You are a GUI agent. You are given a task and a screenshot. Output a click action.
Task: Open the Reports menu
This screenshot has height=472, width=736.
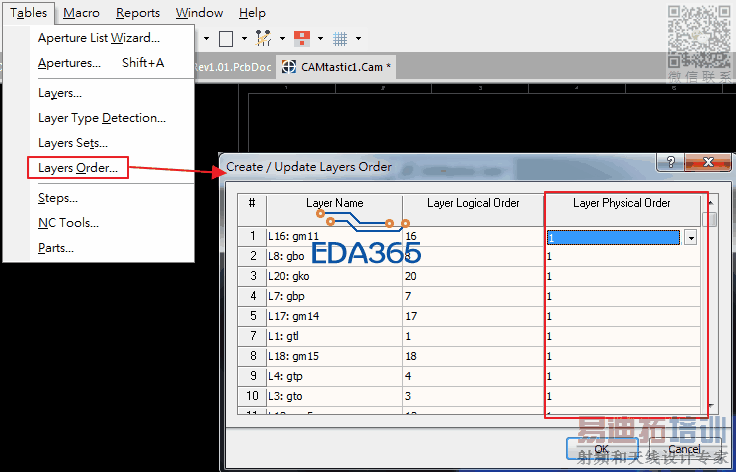tap(138, 13)
